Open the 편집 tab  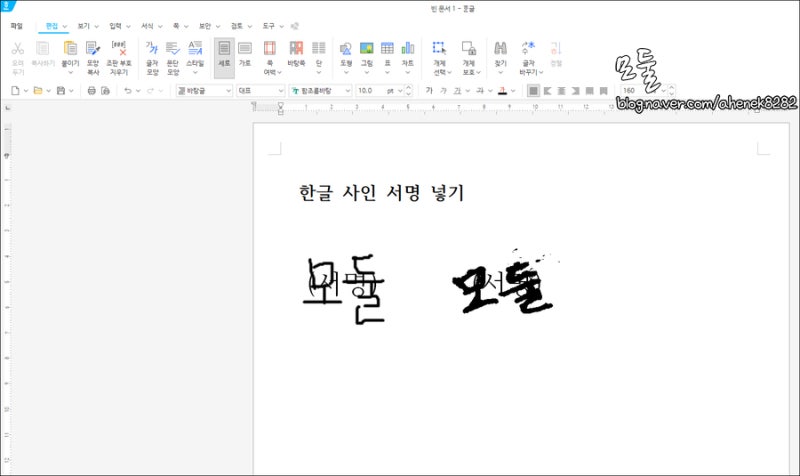tap(52, 26)
